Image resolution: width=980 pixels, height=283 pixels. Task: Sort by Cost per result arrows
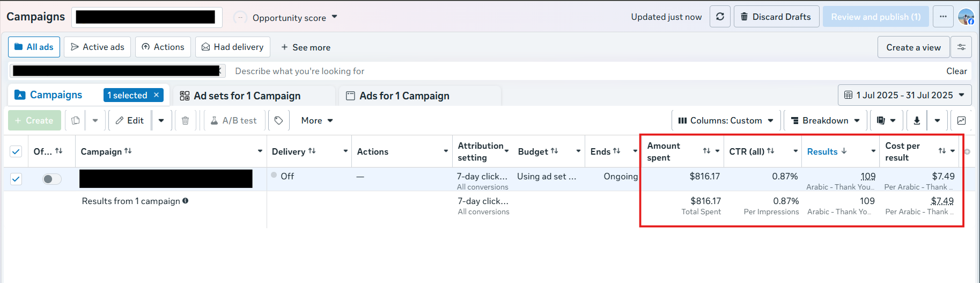[942, 151]
